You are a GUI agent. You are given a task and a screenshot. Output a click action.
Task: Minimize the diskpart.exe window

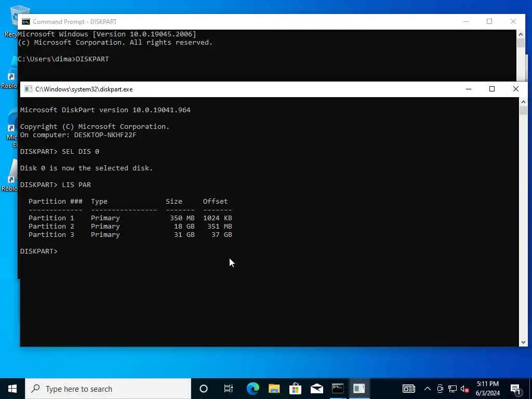click(469, 89)
